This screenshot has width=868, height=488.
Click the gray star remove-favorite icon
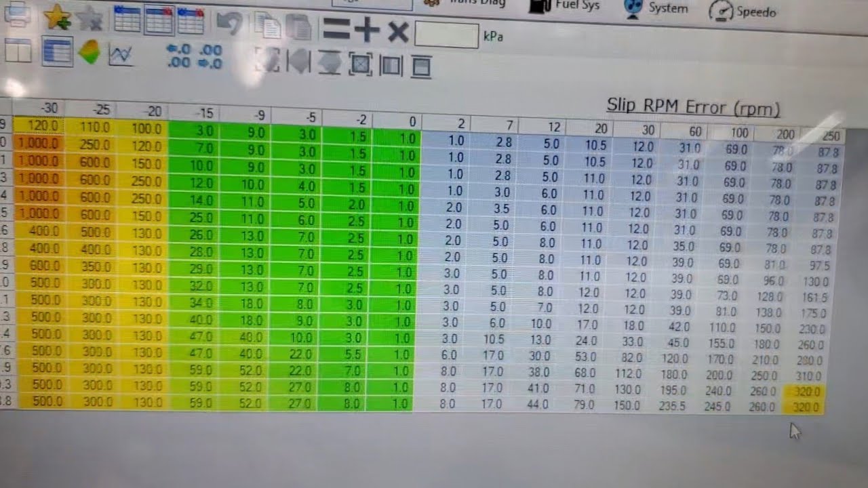coord(90,19)
